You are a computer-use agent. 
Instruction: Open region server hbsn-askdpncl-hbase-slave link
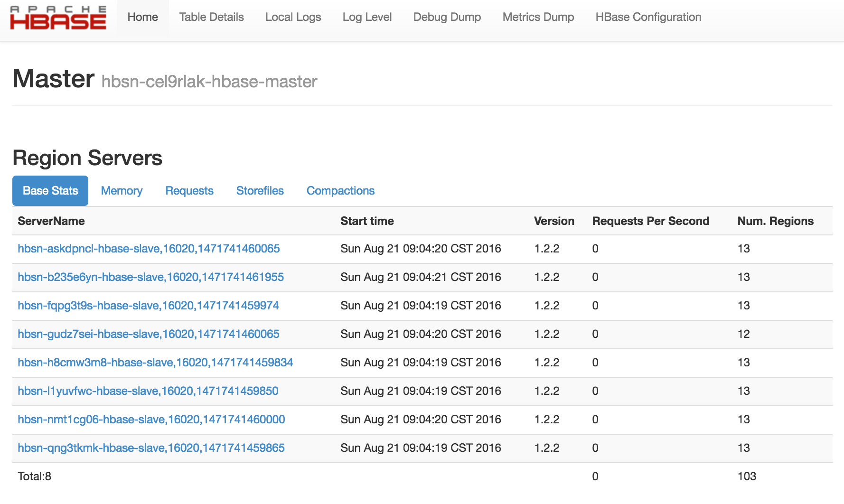coord(149,249)
